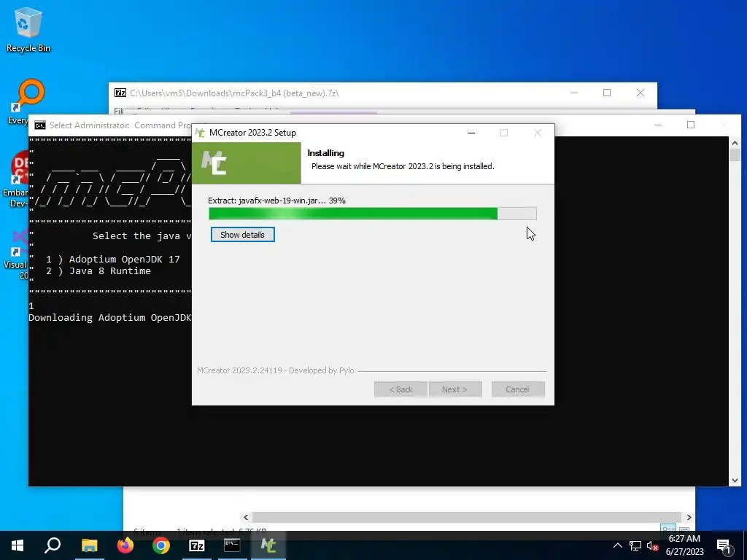The image size is (747, 560).
Task: Maximize the Command Prompt window
Action: click(691, 125)
